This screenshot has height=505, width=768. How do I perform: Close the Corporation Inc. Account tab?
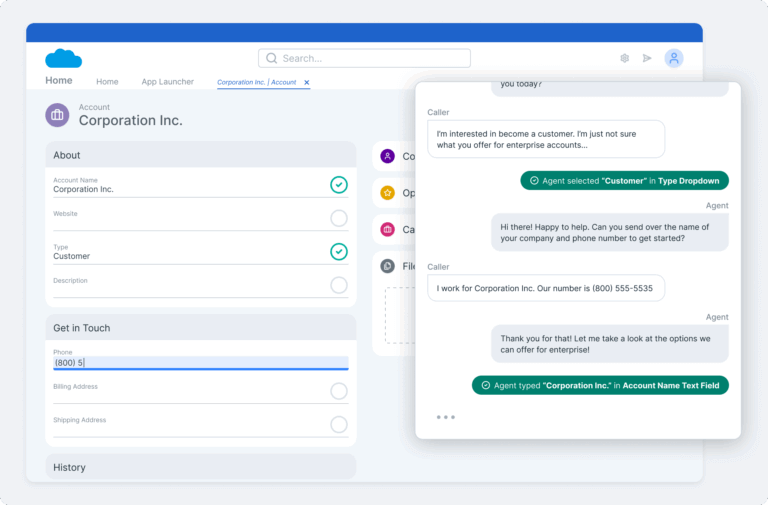click(307, 82)
